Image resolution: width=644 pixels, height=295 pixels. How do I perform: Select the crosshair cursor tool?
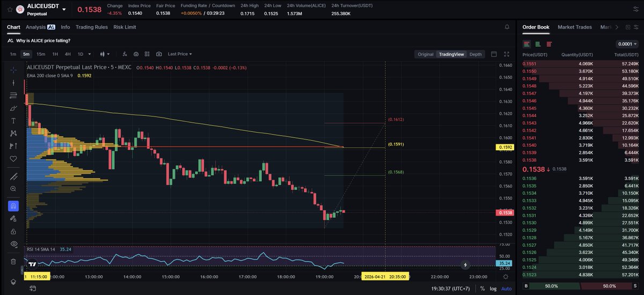coord(13,70)
